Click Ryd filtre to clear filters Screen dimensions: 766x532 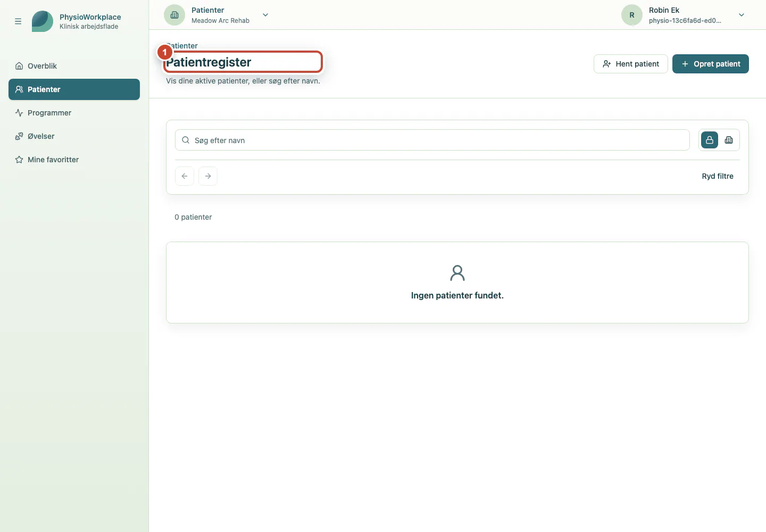[x=718, y=176]
